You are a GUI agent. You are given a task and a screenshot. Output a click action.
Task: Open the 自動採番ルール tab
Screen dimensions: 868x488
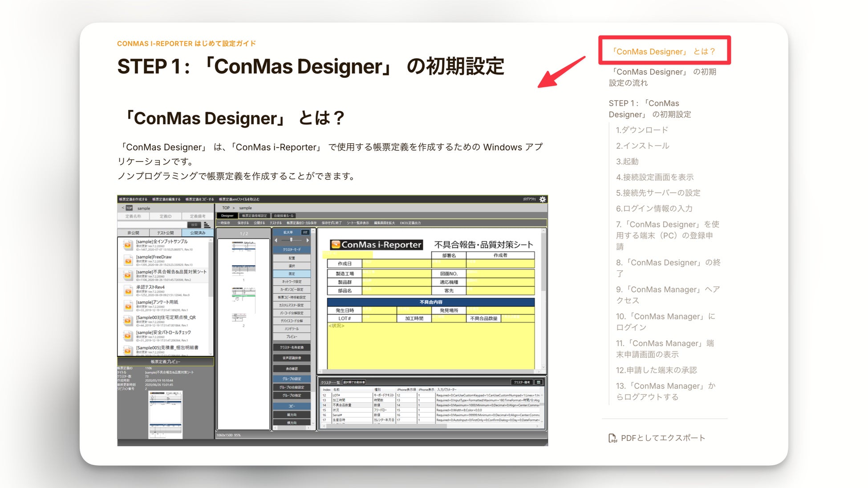(283, 216)
